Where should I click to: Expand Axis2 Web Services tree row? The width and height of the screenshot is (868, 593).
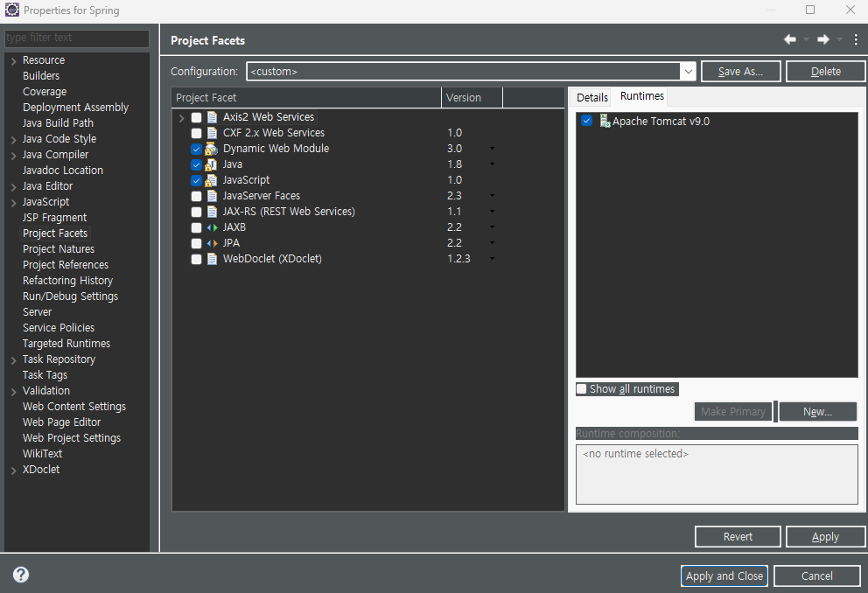[182, 117]
